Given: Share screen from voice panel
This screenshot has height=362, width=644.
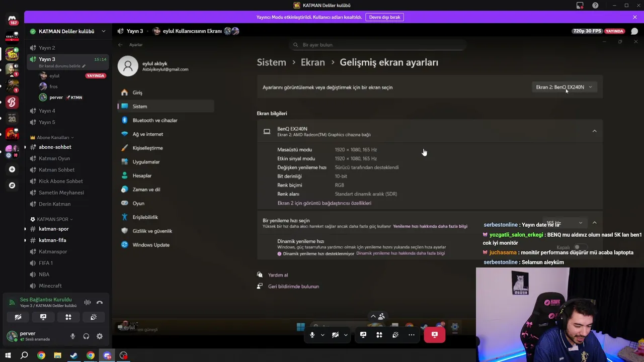Looking at the screenshot, I should click(x=43, y=317).
